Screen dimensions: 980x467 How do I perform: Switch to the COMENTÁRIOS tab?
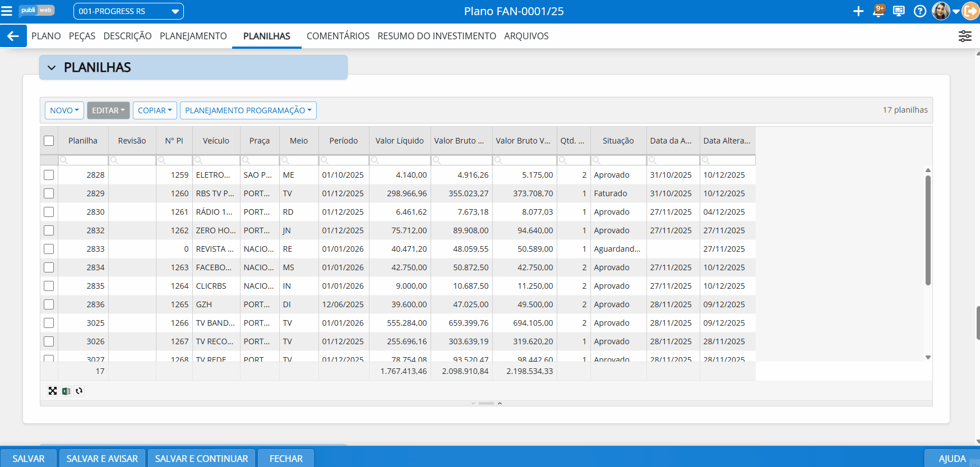coord(338,36)
